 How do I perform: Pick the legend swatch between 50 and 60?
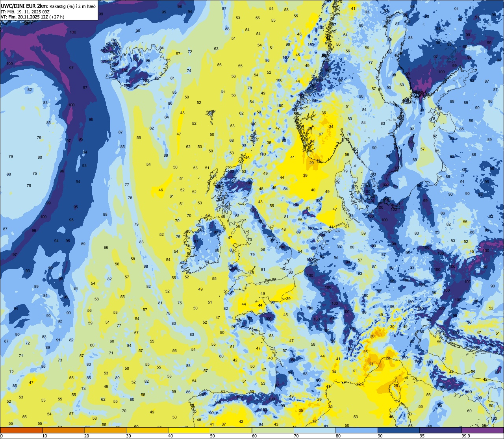coord(231,430)
